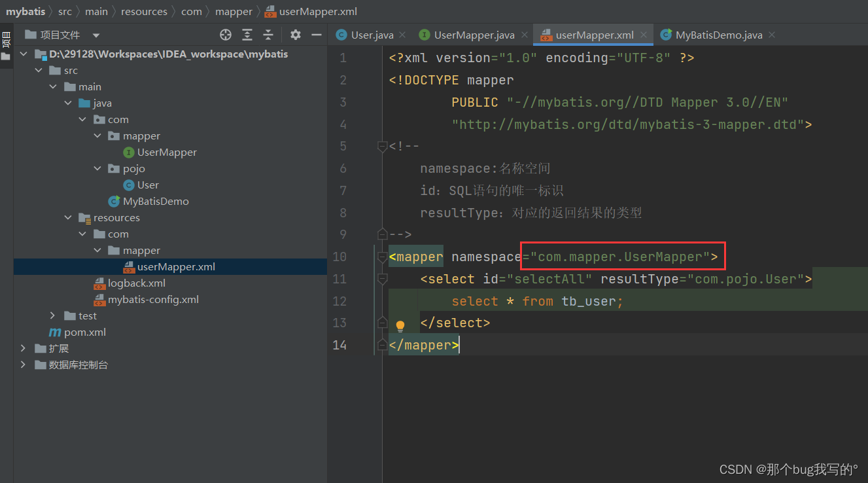Click the fold marker on line 10 mapper tag
This screenshot has height=483, width=868.
(x=383, y=257)
